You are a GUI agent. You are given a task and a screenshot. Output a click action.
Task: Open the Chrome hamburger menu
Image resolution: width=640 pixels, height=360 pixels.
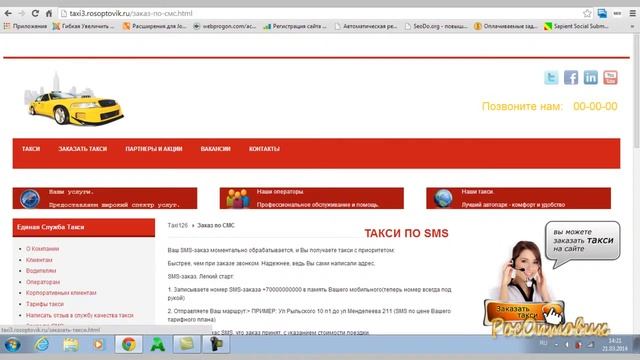click(632, 13)
